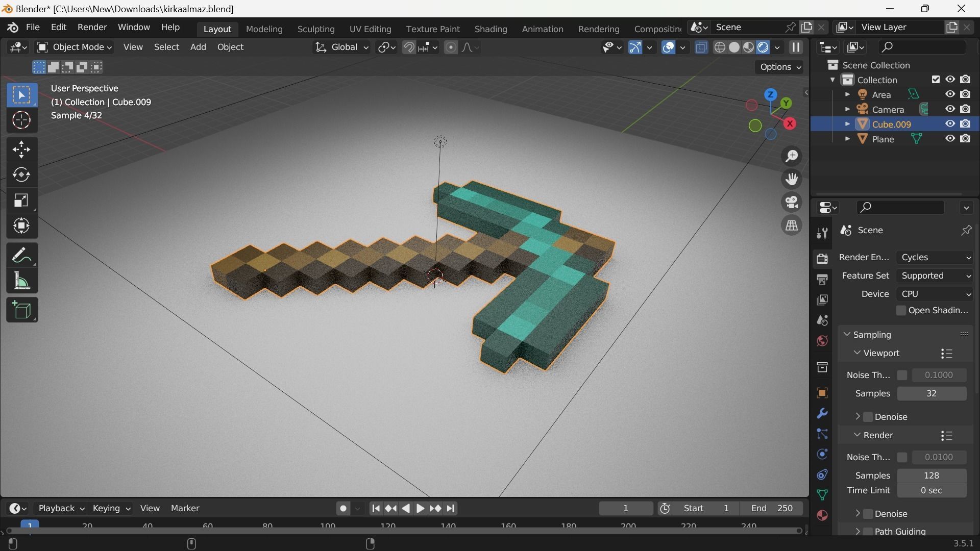980x551 pixels.
Task: Select the Measure ruler tool
Action: click(21, 281)
